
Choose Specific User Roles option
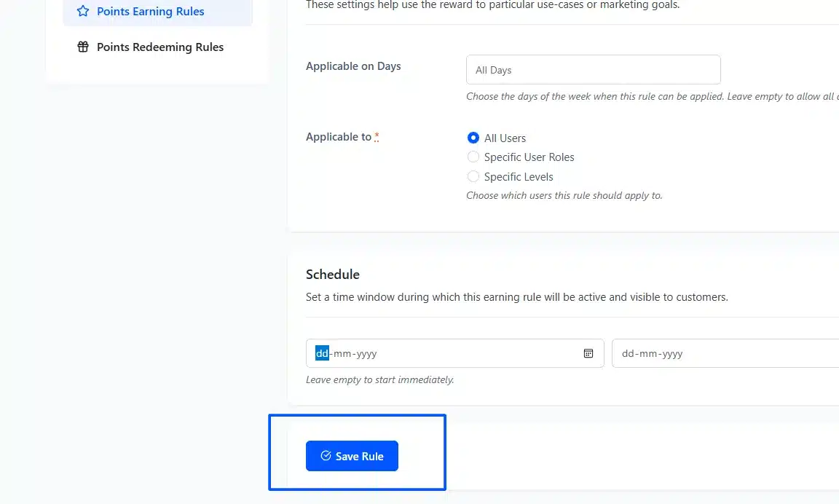coord(473,157)
